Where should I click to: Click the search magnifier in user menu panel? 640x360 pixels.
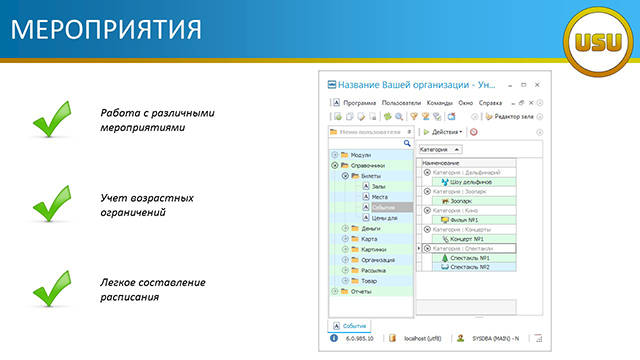[407, 143]
